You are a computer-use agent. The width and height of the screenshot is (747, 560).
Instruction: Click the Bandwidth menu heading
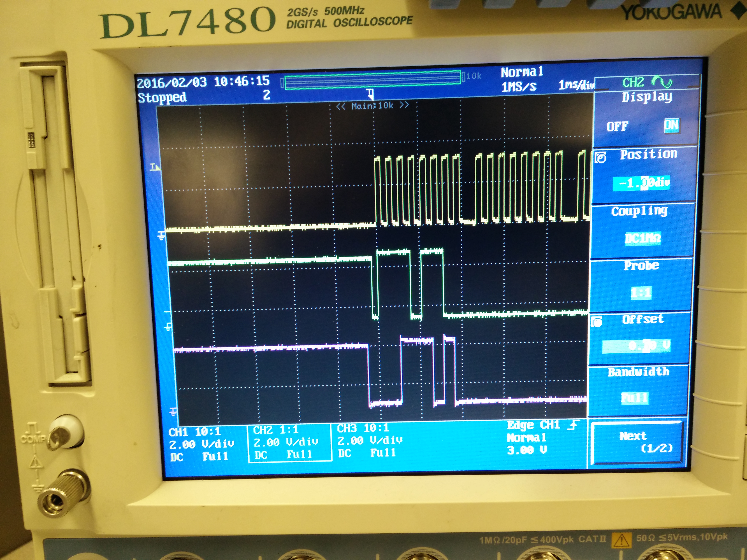pyautogui.click(x=638, y=372)
